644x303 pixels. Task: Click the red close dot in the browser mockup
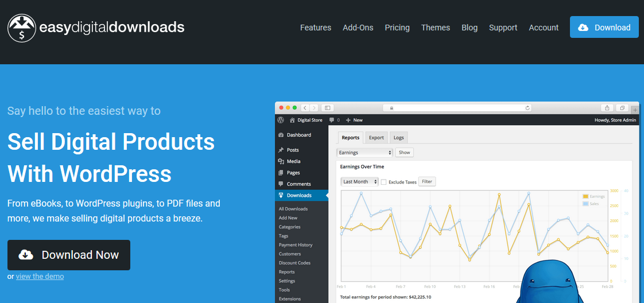[281, 107]
